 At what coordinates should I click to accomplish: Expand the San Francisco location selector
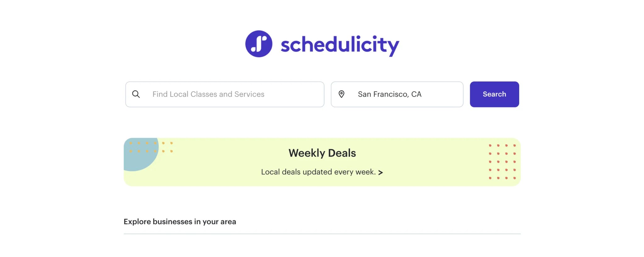point(397,94)
